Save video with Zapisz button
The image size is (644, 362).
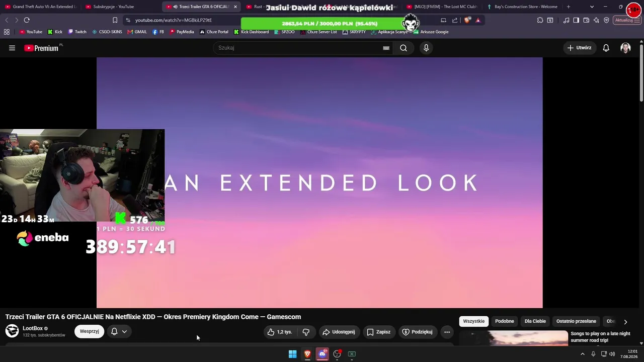point(379,332)
